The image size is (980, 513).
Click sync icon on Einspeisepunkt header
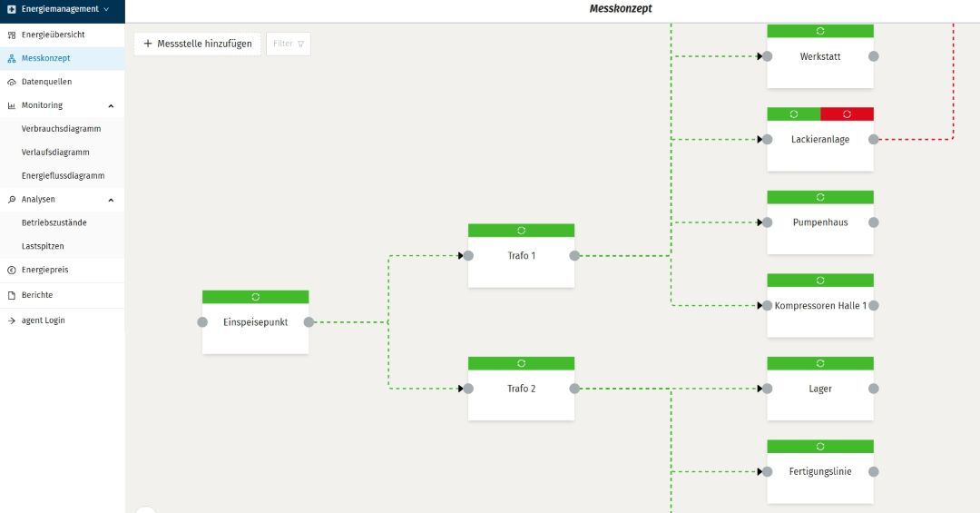[x=256, y=297]
